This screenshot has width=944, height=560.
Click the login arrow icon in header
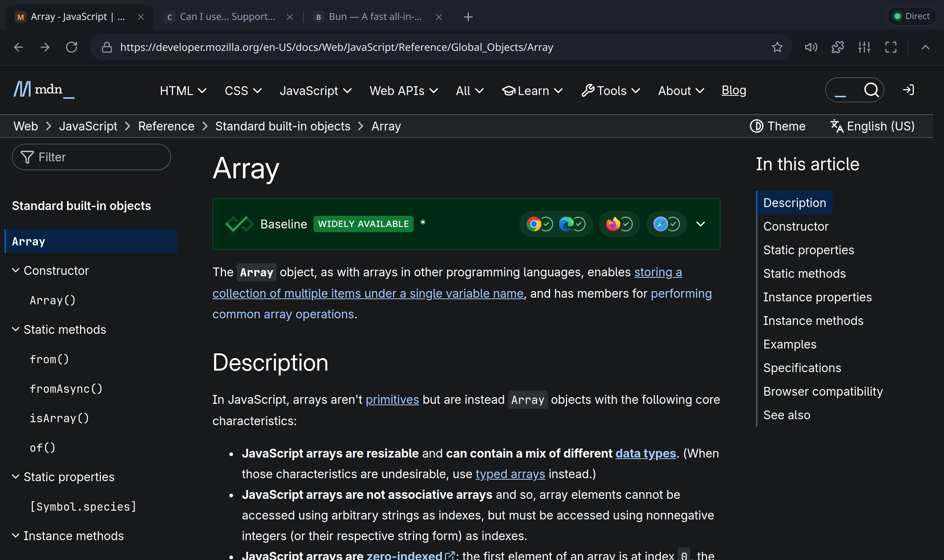tap(908, 90)
